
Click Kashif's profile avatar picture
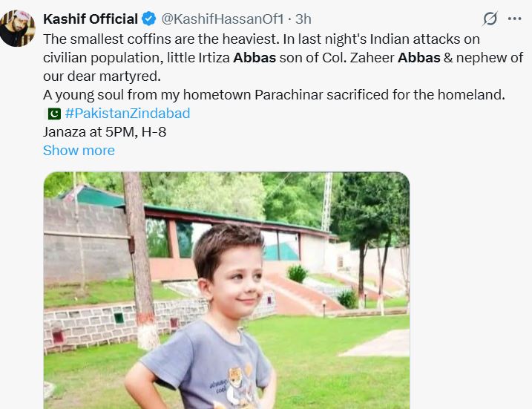(16, 28)
